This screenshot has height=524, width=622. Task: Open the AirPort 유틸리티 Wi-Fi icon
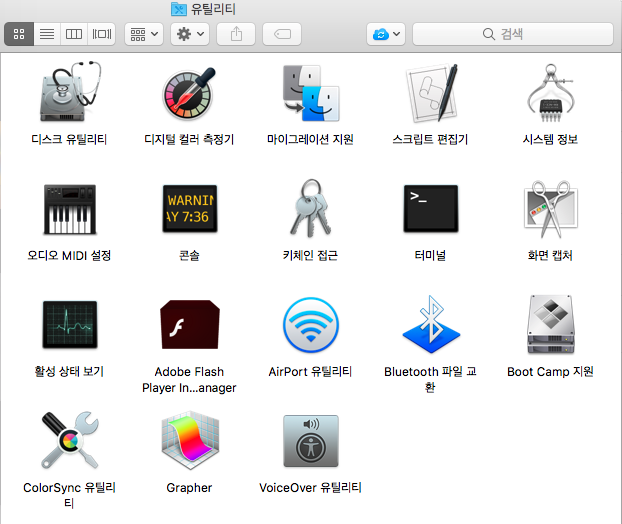coord(311,325)
